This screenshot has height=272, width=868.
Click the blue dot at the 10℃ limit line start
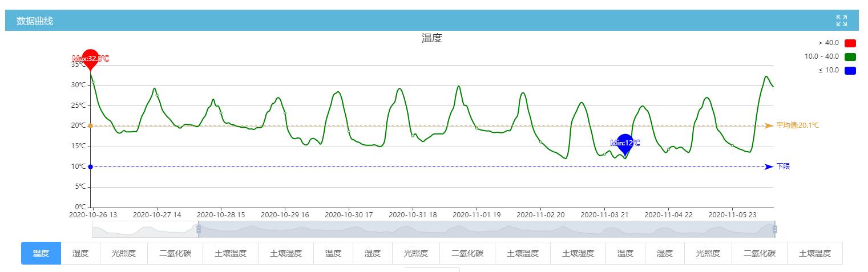(x=90, y=167)
